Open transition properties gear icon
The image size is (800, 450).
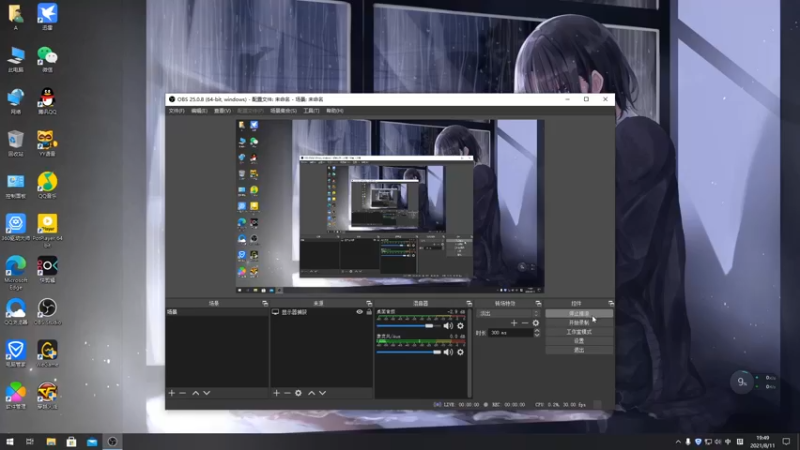[x=536, y=323]
